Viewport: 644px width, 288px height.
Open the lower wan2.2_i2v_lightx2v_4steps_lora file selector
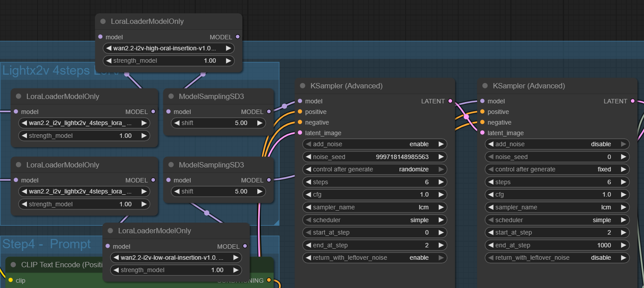point(84,191)
